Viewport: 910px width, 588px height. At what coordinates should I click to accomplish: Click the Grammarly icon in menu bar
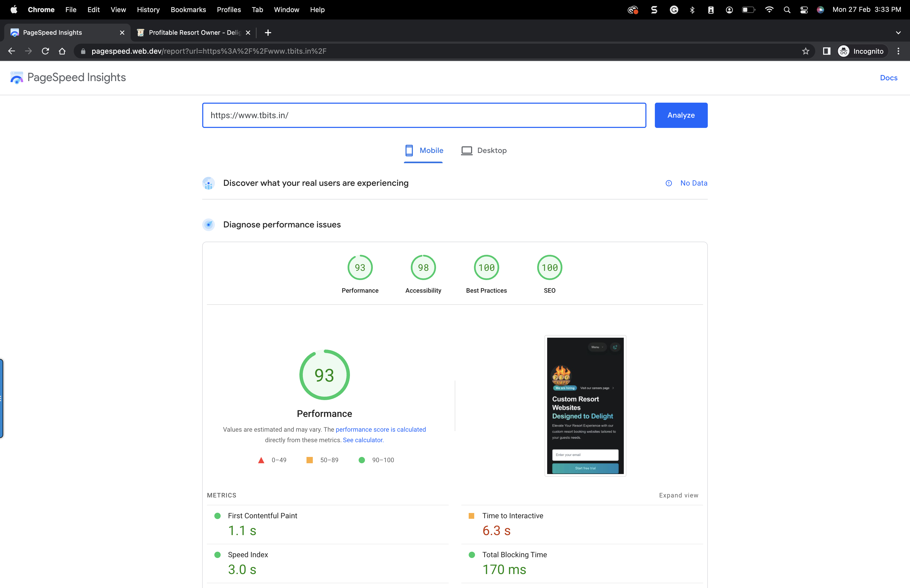(674, 10)
